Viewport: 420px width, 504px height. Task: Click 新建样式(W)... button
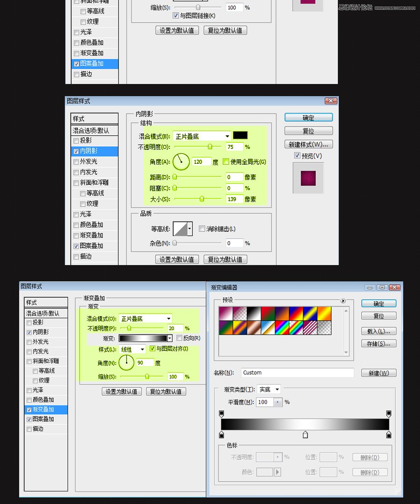click(x=308, y=144)
